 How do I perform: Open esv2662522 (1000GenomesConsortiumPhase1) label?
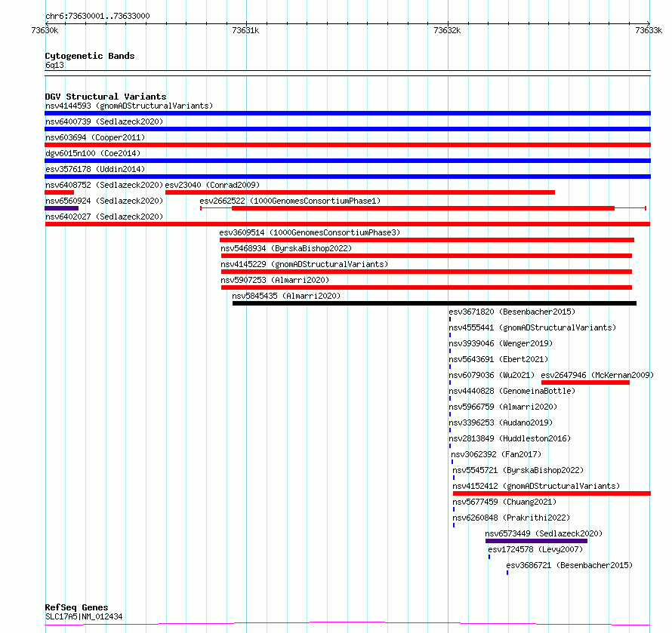(x=290, y=201)
